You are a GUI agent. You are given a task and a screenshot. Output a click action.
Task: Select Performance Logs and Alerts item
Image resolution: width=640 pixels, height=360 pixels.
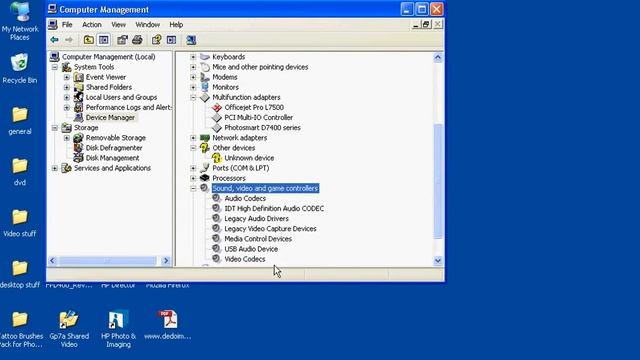129,107
